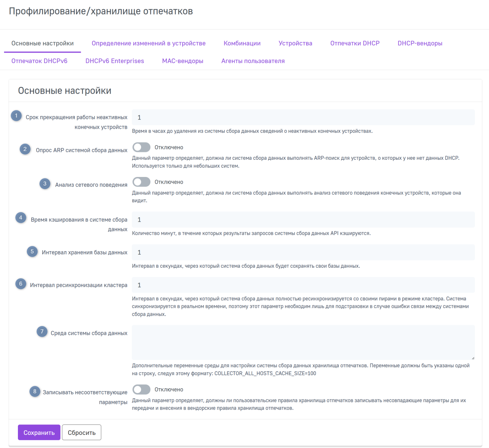The width and height of the screenshot is (489, 448).
Task: Open the MAC-вендоры tab
Action: pos(183,61)
